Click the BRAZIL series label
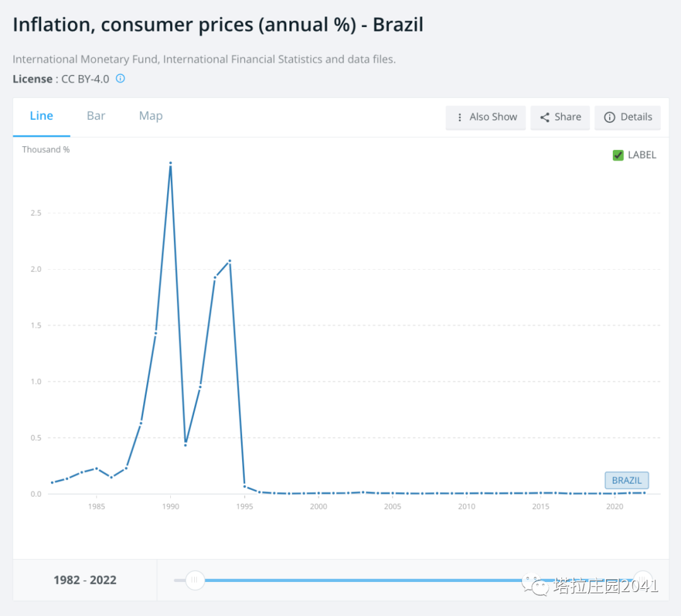Image resolution: width=681 pixels, height=616 pixels. point(626,480)
